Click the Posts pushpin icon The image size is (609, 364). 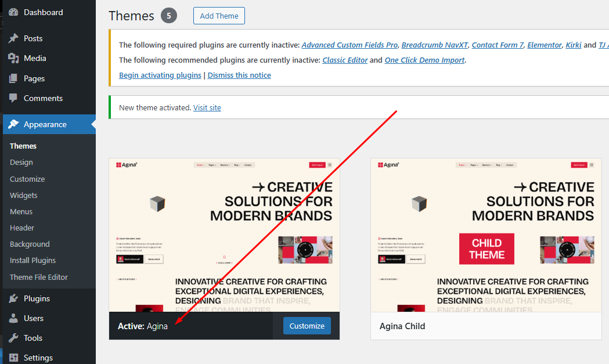click(x=13, y=38)
